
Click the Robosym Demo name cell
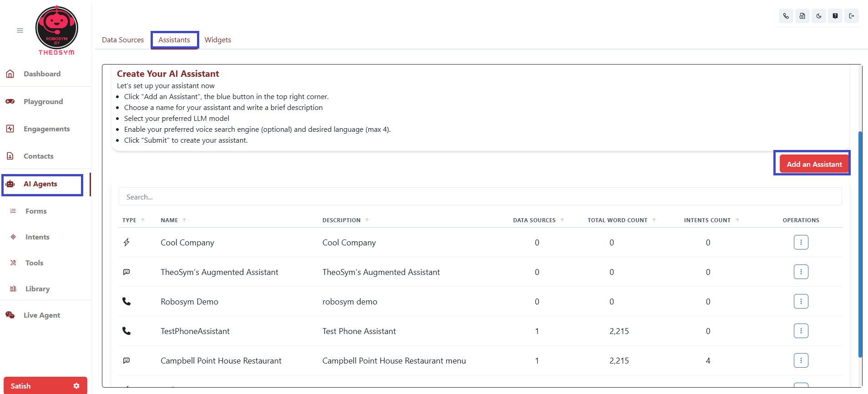(x=189, y=302)
